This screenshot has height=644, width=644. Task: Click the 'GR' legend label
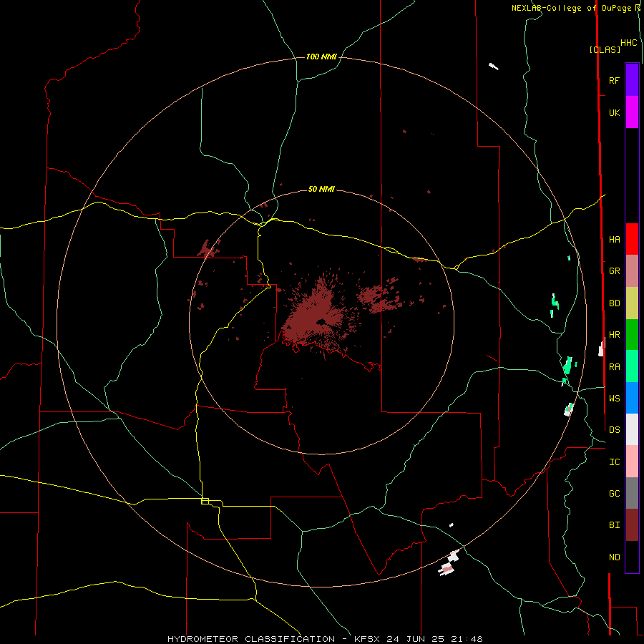coord(615,271)
